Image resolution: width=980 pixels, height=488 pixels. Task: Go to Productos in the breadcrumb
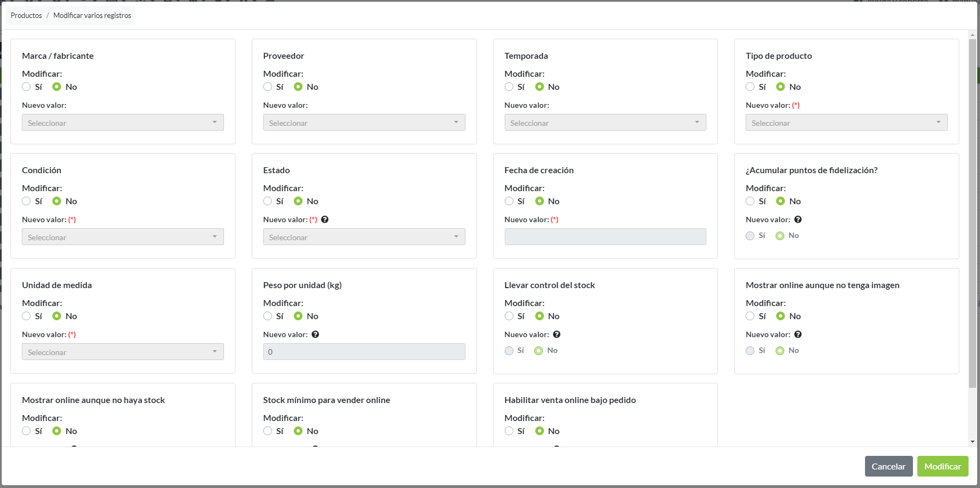click(x=26, y=15)
